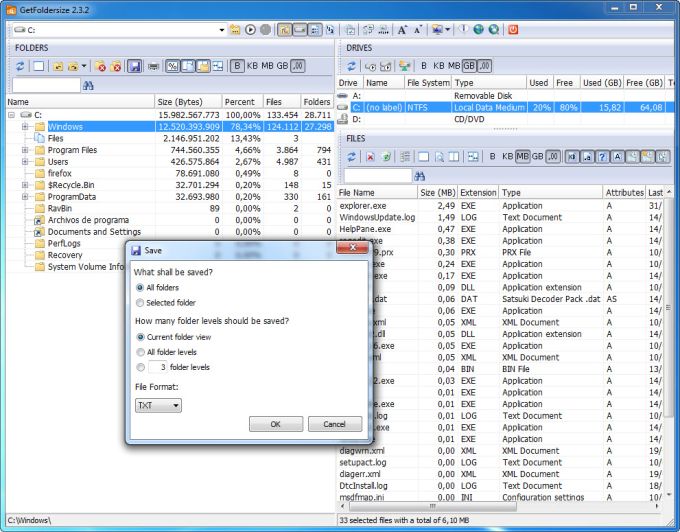680x532 pixels.
Task: Open the File Format TXT dropdown
Action: click(x=158, y=405)
